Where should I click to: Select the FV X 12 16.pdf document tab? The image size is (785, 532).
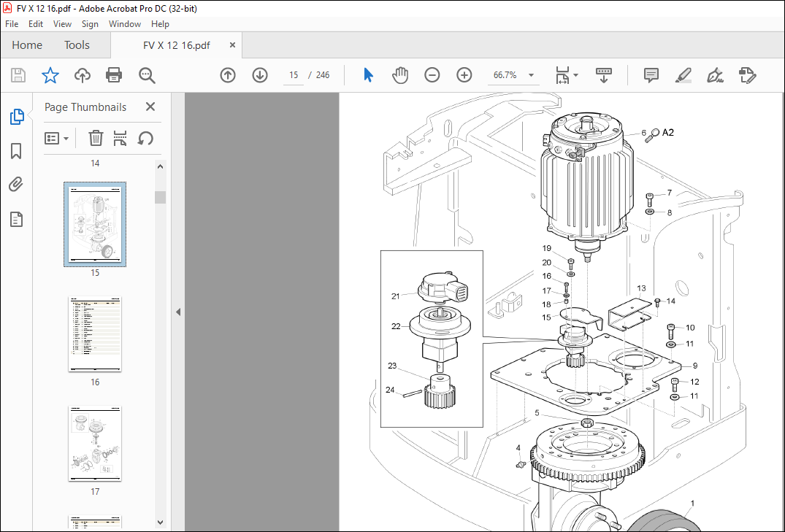[177, 45]
